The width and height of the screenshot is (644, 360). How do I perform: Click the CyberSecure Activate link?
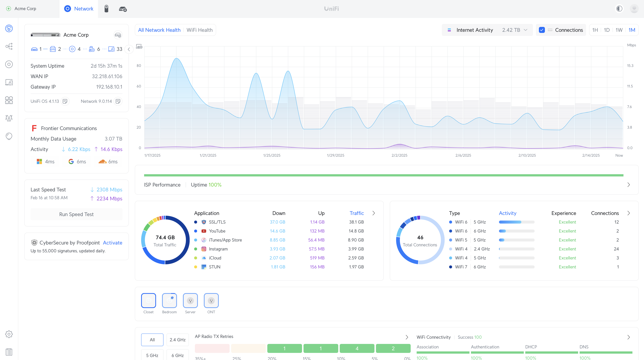113,243
